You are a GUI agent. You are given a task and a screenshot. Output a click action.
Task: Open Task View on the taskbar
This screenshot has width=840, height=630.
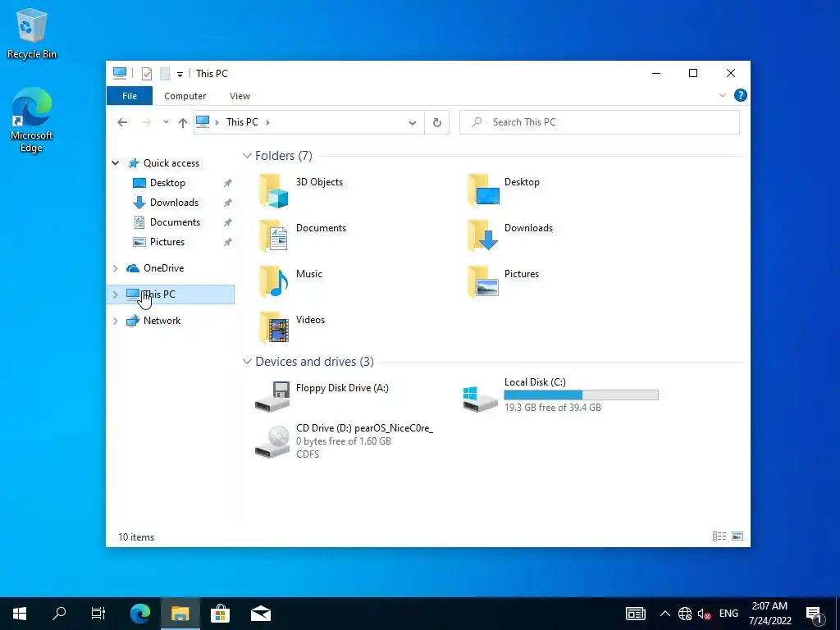(98, 614)
